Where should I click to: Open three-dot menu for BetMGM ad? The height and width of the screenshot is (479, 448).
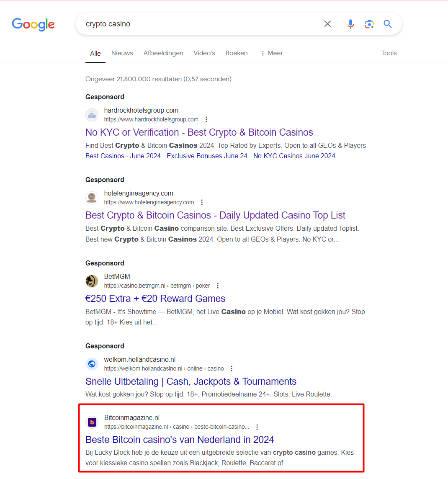tap(218, 286)
